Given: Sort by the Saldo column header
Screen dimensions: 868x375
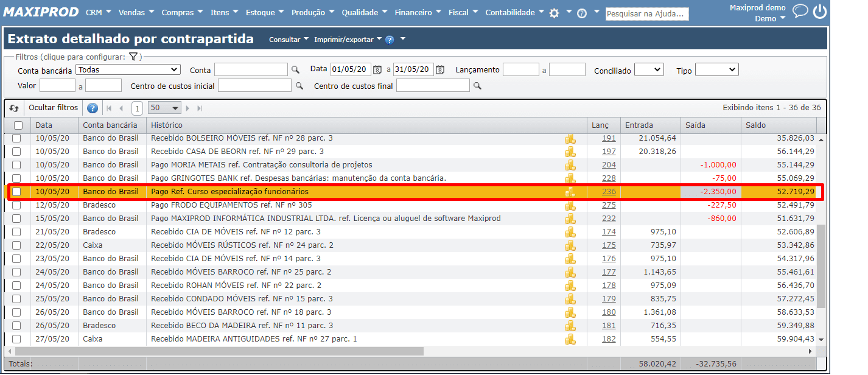Looking at the screenshot, I should click(x=779, y=125).
